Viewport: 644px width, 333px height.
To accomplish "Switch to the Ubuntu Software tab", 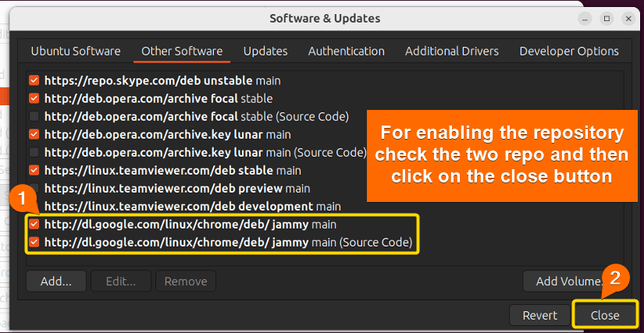I will point(76,51).
